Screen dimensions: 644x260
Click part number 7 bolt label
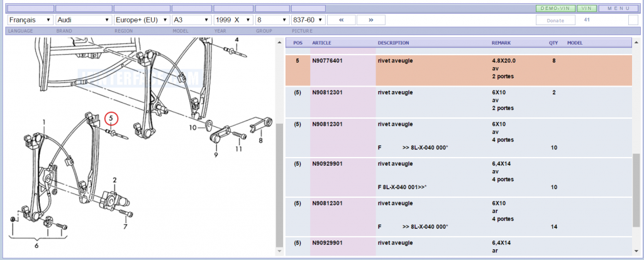(x=125, y=226)
